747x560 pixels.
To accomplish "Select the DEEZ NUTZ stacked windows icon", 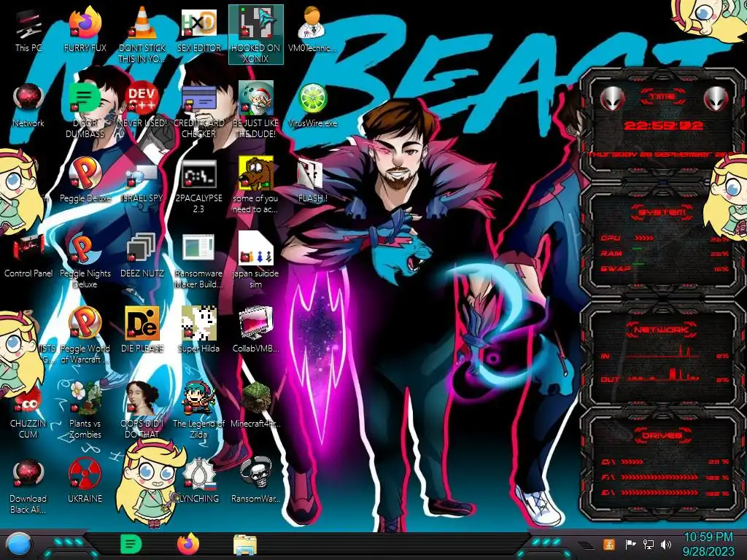I will [x=142, y=256].
